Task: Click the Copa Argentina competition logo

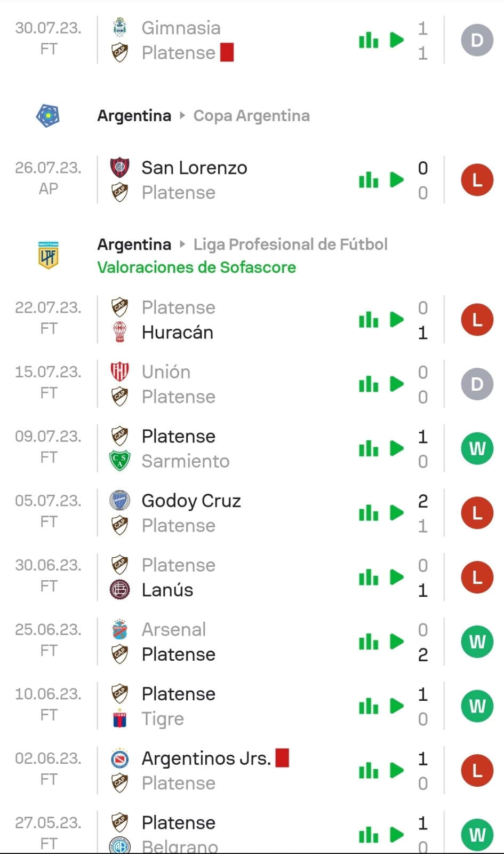Action: (x=47, y=116)
